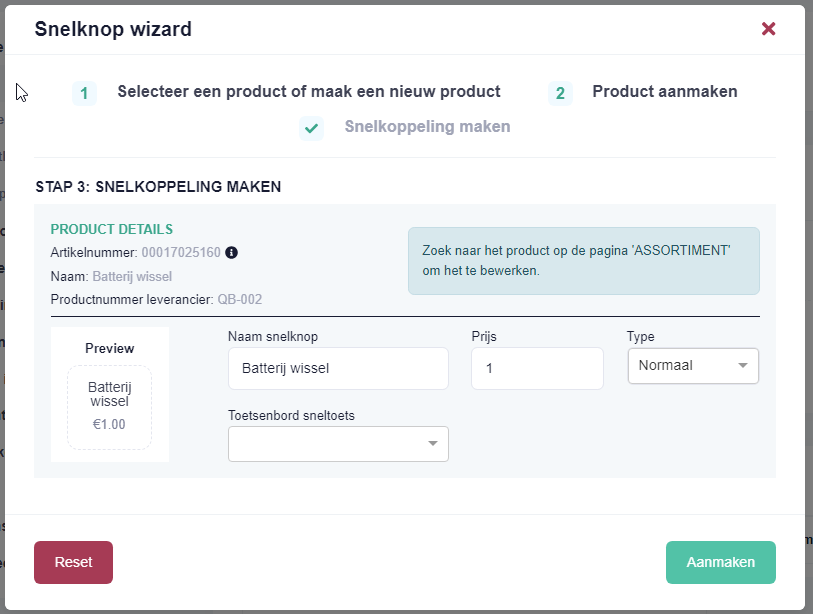Click the Artikelnummer value 00017025160
The height and width of the screenshot is (614, 813).
[181, 253]
